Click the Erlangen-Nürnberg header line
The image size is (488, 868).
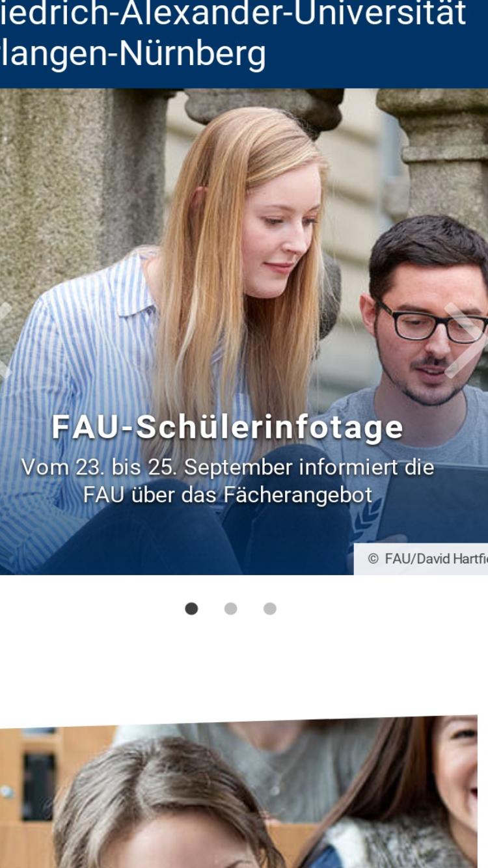133,54
